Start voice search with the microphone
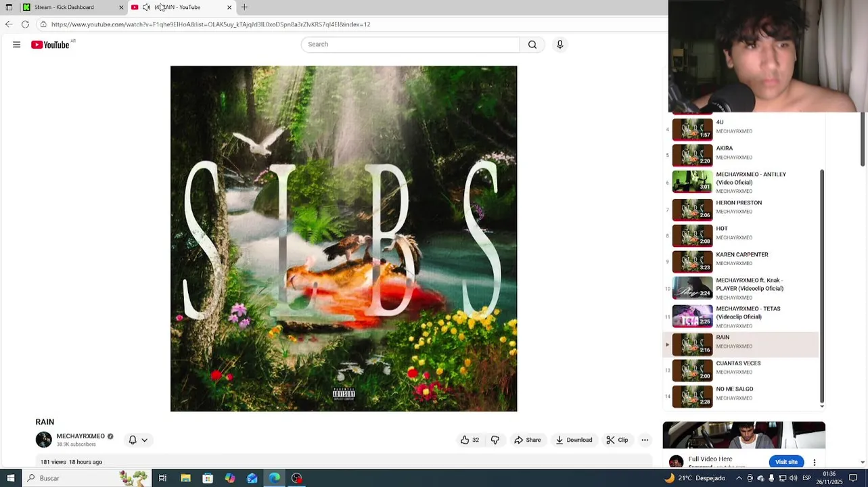The height and width of the screenshot is (487, 868). [x=559, y=45]
